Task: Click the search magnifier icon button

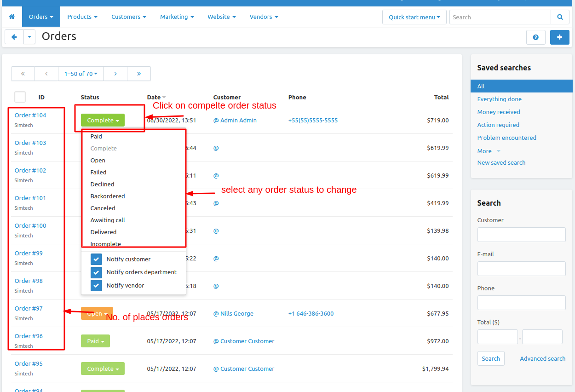Action: 560,17
